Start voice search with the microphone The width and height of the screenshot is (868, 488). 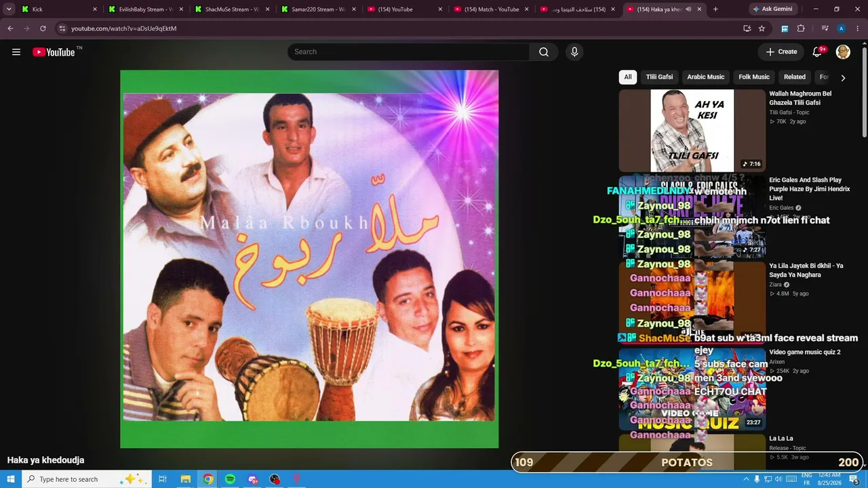pos(574,52)
